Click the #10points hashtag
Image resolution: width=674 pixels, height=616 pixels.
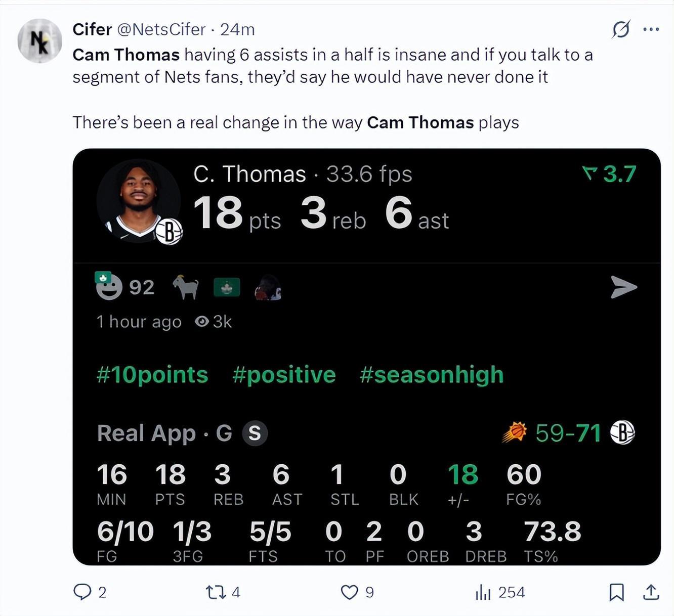tap(152, 375)
